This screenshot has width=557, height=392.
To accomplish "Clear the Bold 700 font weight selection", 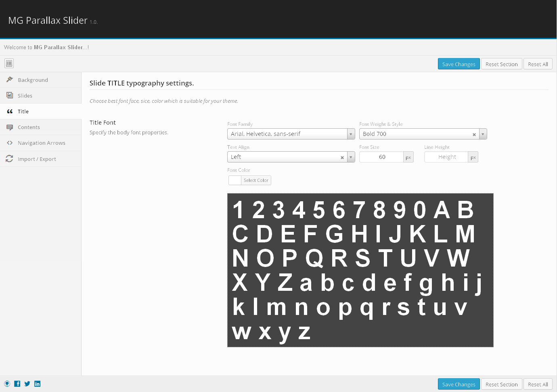I will coord(474,134).
